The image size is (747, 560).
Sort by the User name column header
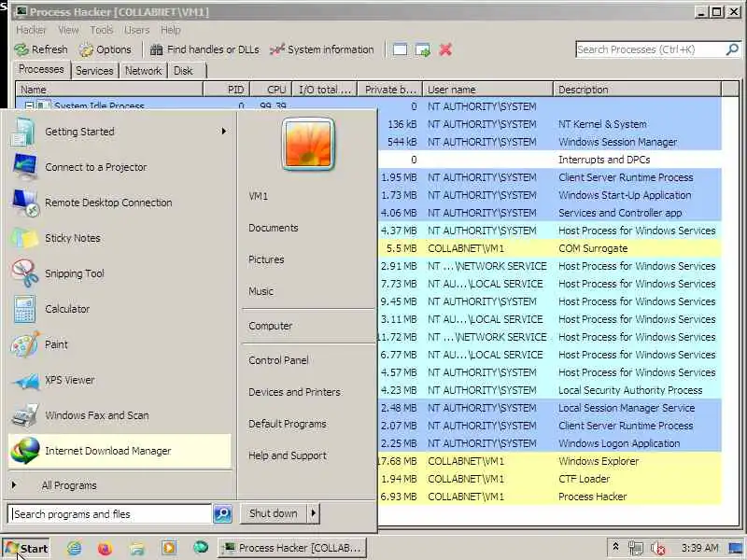point(487,90)
